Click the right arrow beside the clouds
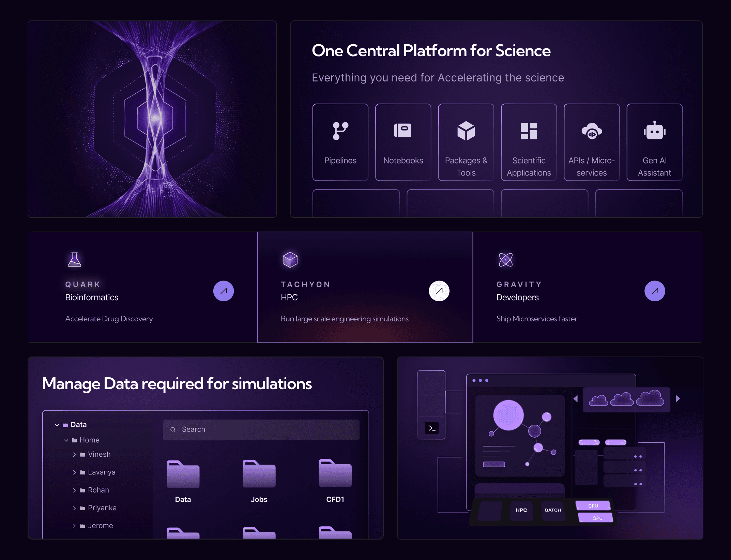Viewport: 731px width, 560px height. [677, 399]
